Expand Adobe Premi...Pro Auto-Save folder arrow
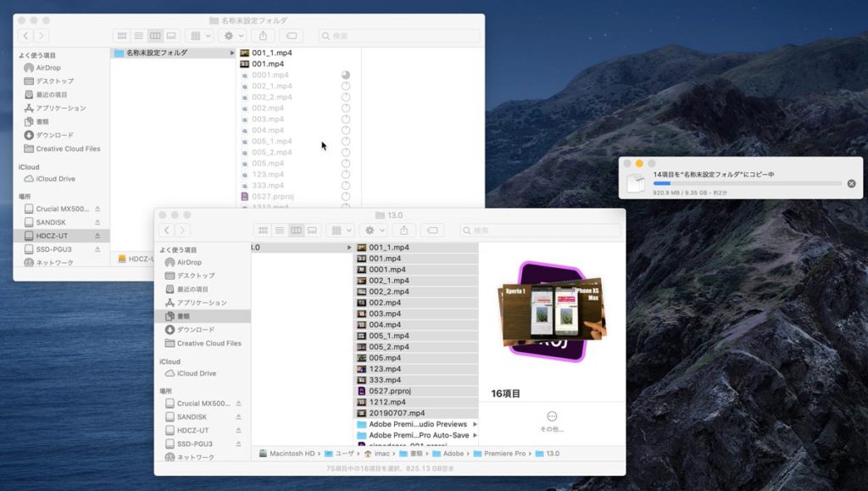 point(475,436)
